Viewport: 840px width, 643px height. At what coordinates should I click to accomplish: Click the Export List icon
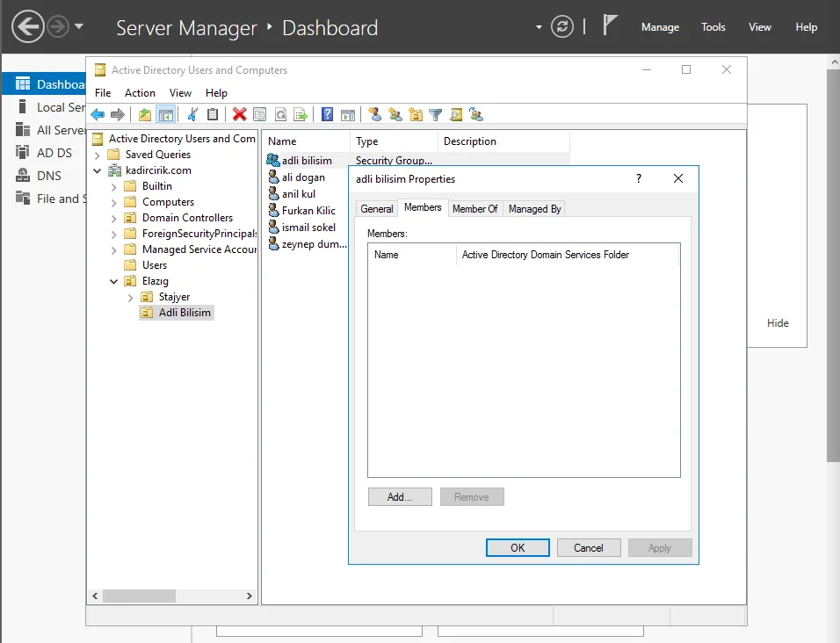tap(301, 114)
